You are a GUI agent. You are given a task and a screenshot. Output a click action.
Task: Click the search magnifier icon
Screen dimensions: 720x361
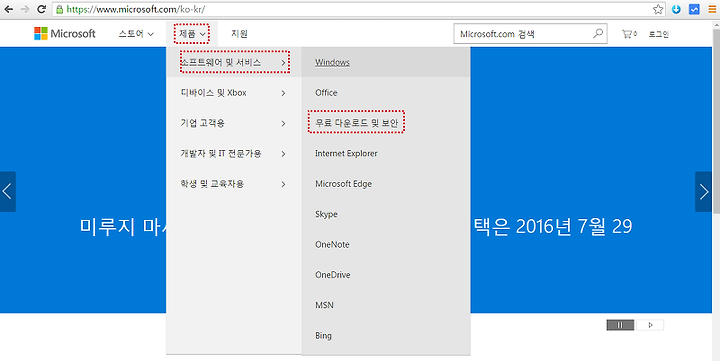(x=598, y=34)
